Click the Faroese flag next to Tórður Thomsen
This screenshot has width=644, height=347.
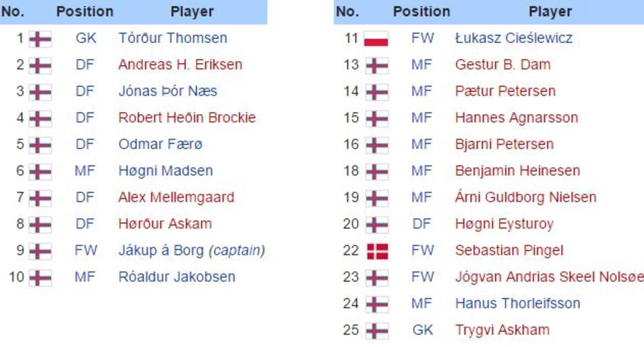(40, 39)
